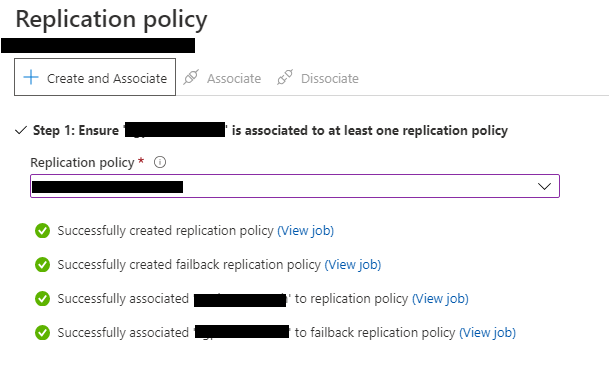609x368 pixels.
Task: Open View job for created replication policy
Action: 305,231
